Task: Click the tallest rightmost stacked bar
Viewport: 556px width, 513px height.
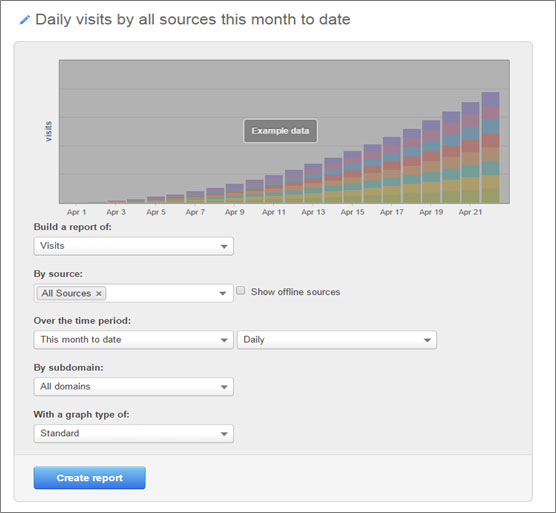Action: pyautogui.click(x=490, y=147)
